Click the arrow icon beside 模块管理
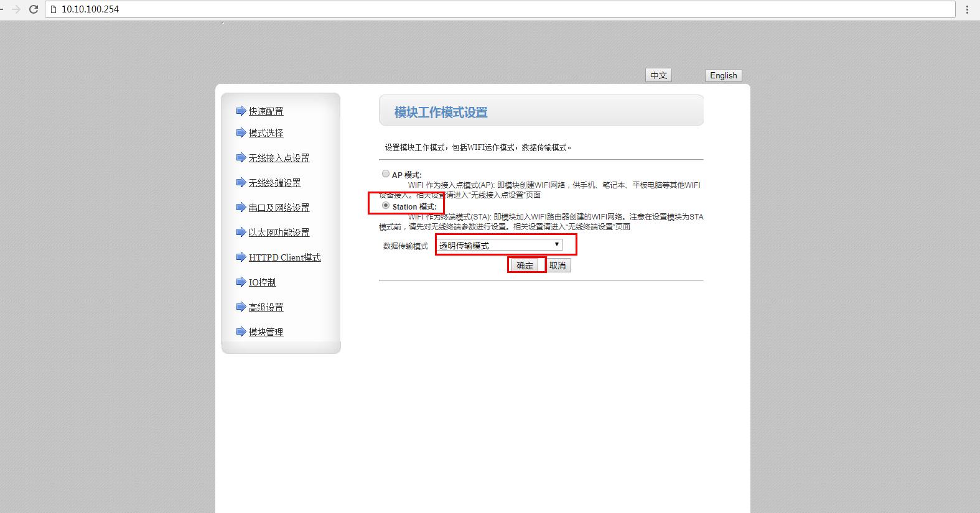980x513 pixels. 241,331
